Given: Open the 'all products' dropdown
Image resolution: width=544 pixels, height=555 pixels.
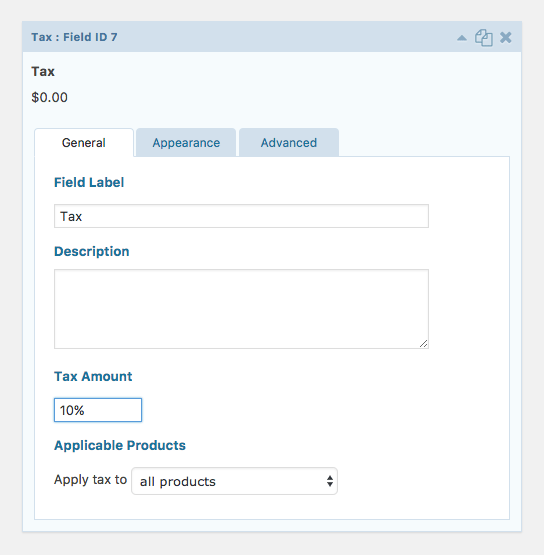Looking at the screenshot, I should pyautogui.click(x=234, y=481).
